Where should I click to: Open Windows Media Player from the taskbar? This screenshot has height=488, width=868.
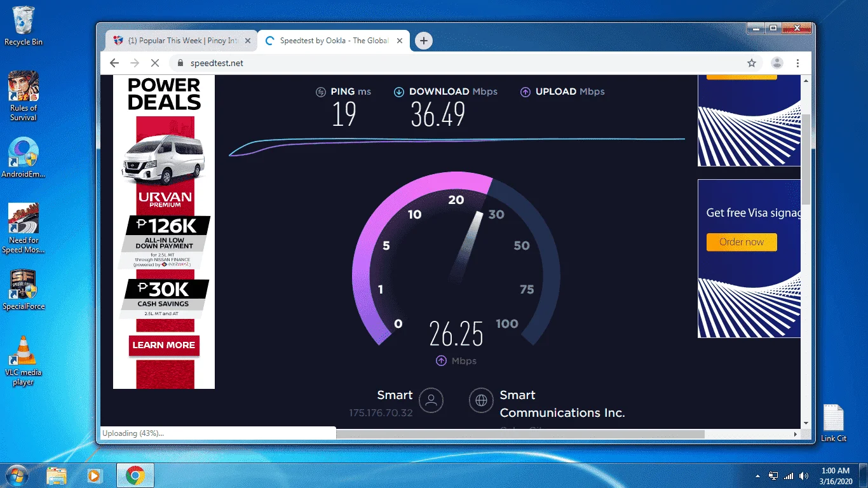[95, 475]
